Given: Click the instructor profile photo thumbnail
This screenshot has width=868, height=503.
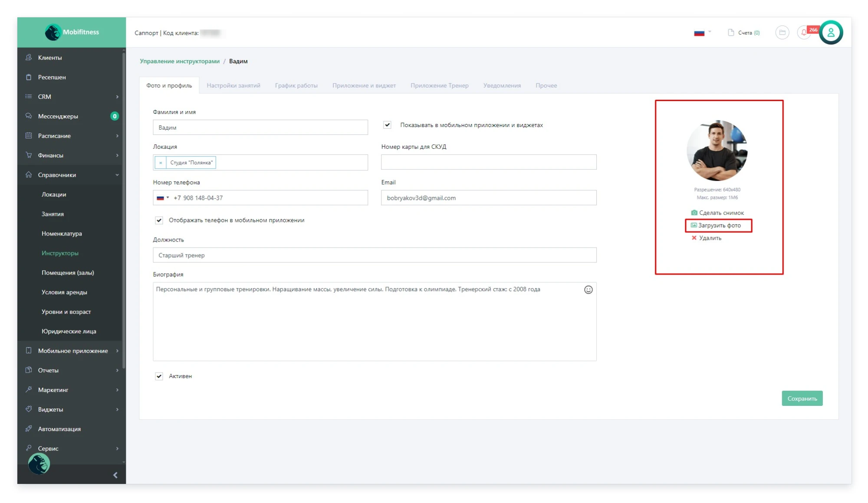Looking at the screenshot, I should point(717,150).
